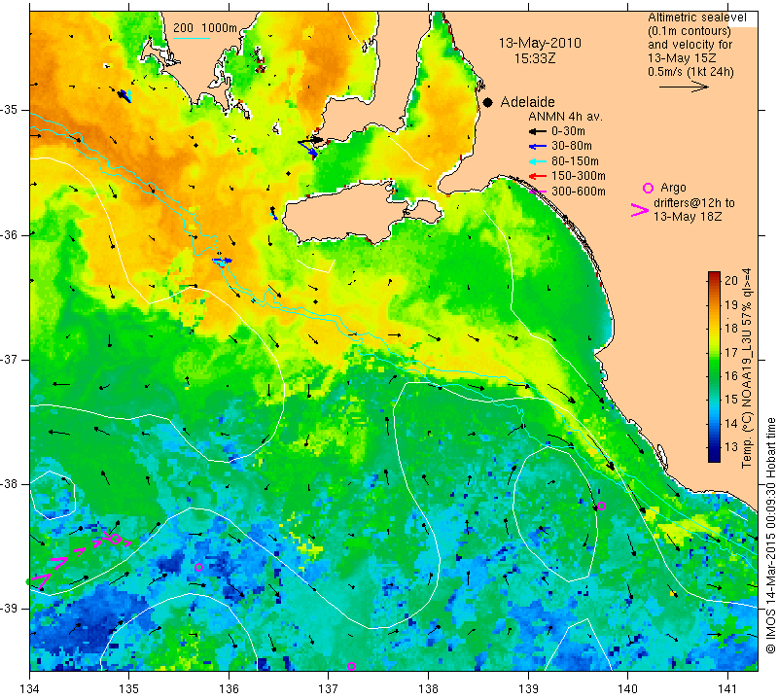The height and width of the screenshot is (700, 778).
Task: Click the longitude label 134
Action: (x=29, y=689)
